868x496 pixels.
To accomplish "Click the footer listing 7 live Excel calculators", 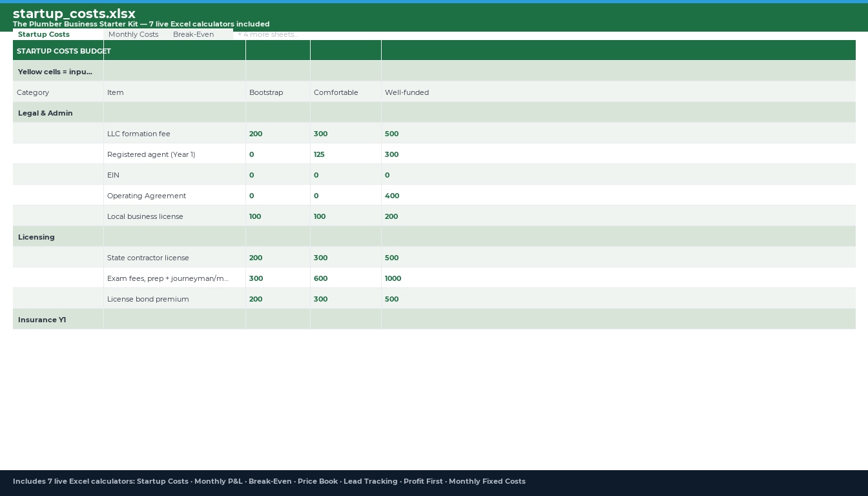I will pos(269,481).
